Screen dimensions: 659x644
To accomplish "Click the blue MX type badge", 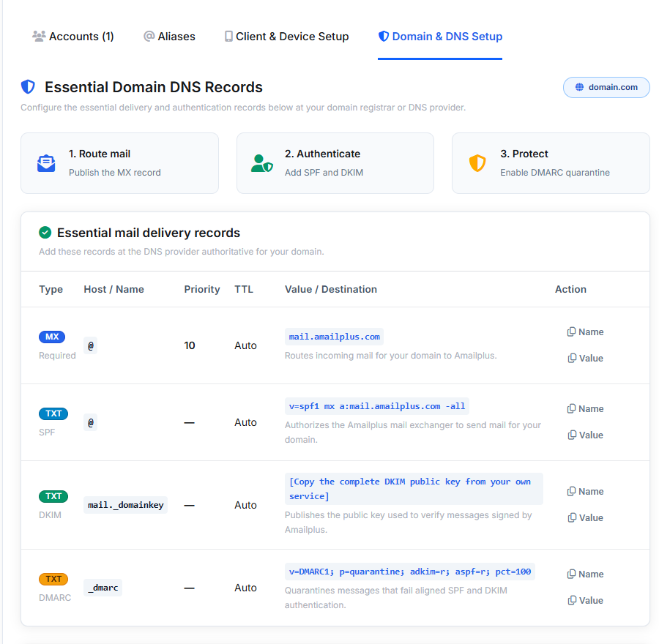I will [x=52, y=337].
